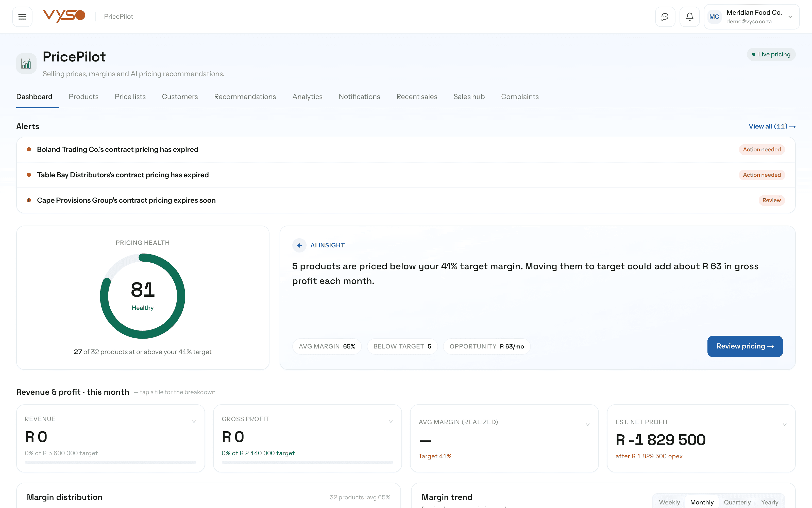Screen dimensions: 812x508
Task: Click 'after R 1 829 500 opex' text
Action: (x=649, y=456)
